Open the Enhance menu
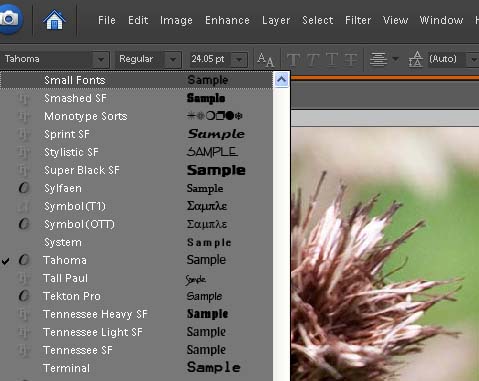The image size is (479, 381). pyautogui.click(x=227, y=20)
